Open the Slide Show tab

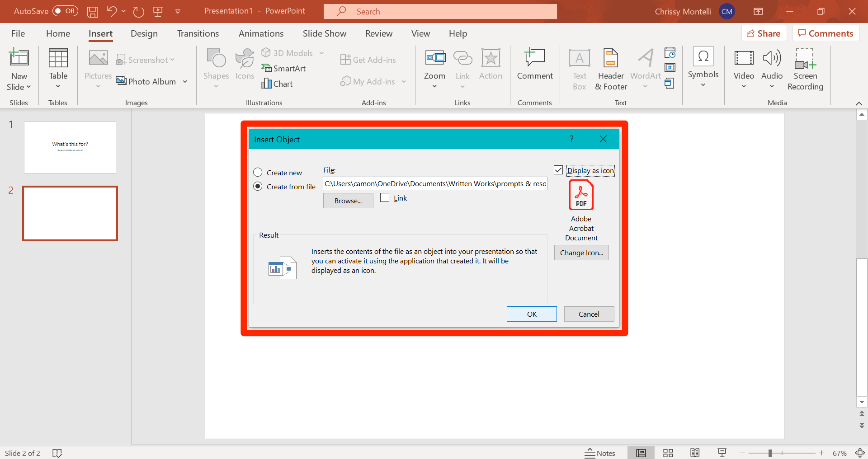click(325, 33)
